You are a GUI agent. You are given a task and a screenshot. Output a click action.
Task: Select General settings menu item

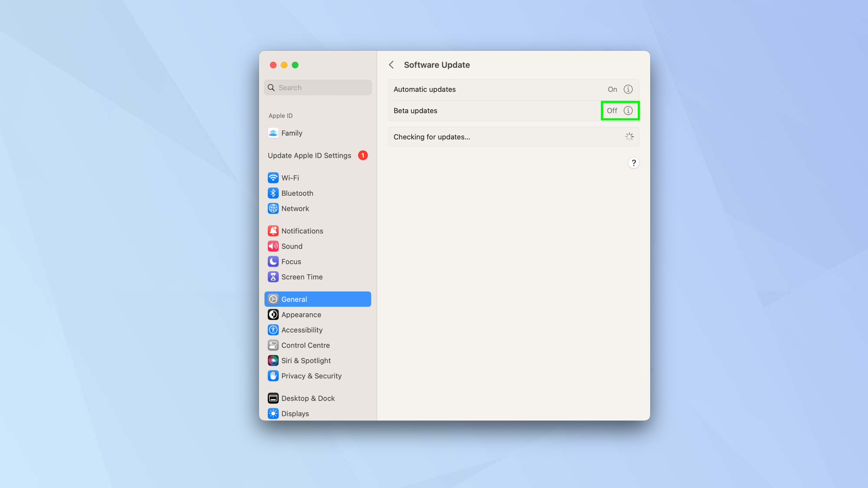(x=318, y=298)
